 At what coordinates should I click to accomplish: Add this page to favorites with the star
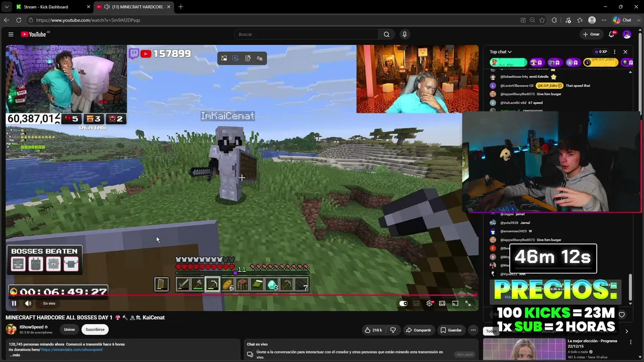pyautogui.click(x=542, y=20)
